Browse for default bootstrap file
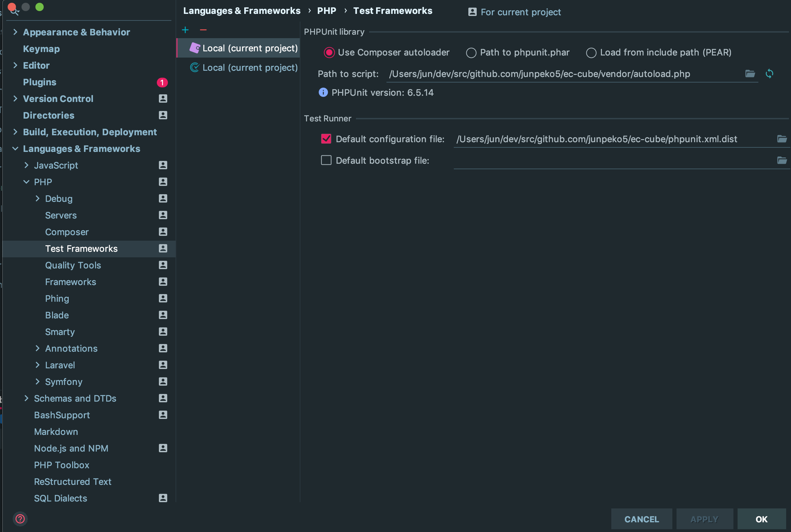Image resolution: width=791 pixels, height=532 pixels. pos(782,160)
